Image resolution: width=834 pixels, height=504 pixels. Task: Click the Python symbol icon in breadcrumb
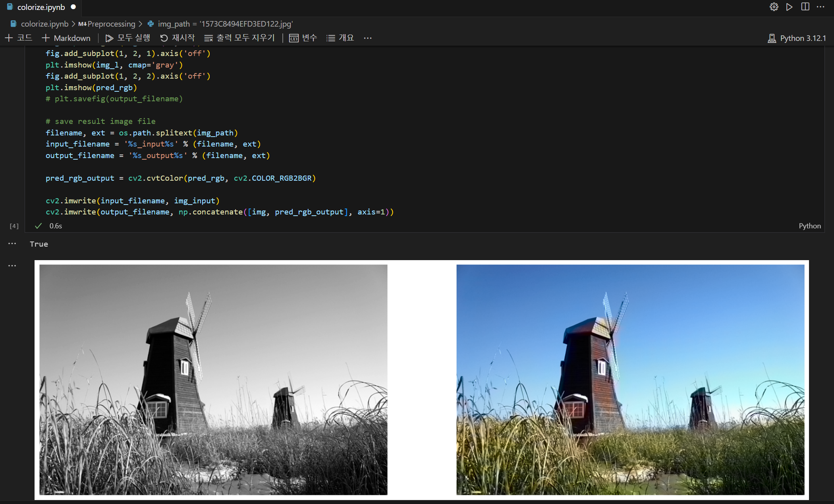click(x=151, y=24)
